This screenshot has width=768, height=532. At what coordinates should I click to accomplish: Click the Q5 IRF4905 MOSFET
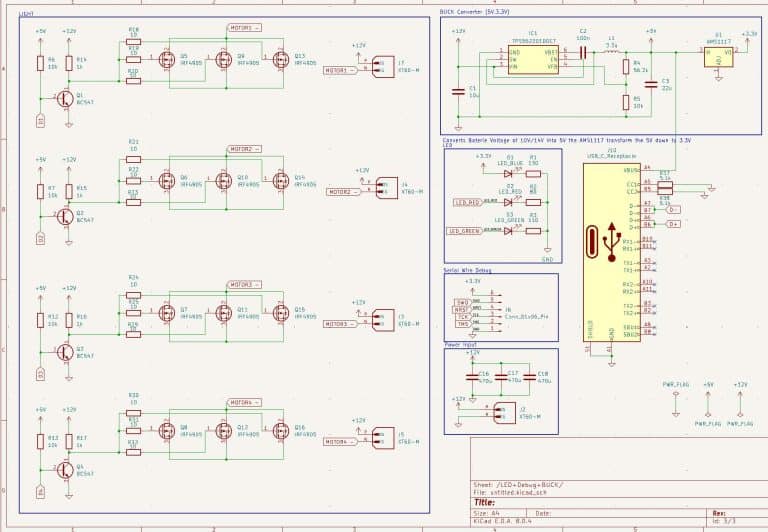tap(165, 60)
